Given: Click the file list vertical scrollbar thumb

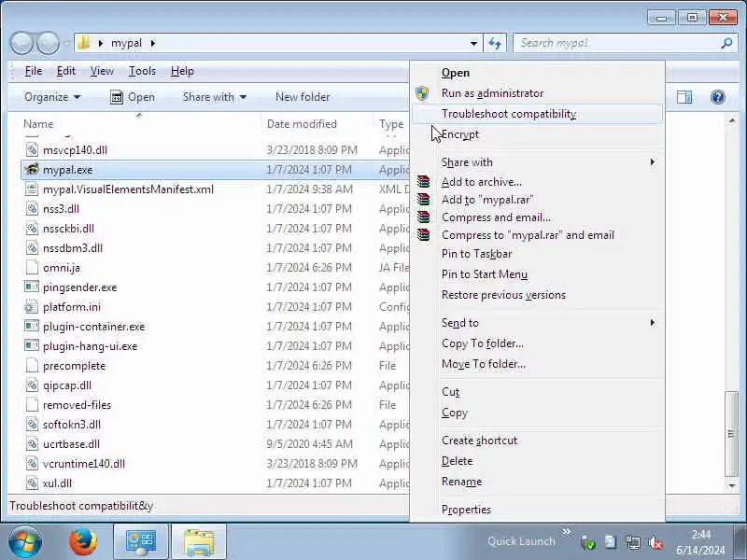Looking at the screenshot, I should [x=731, y=433].
